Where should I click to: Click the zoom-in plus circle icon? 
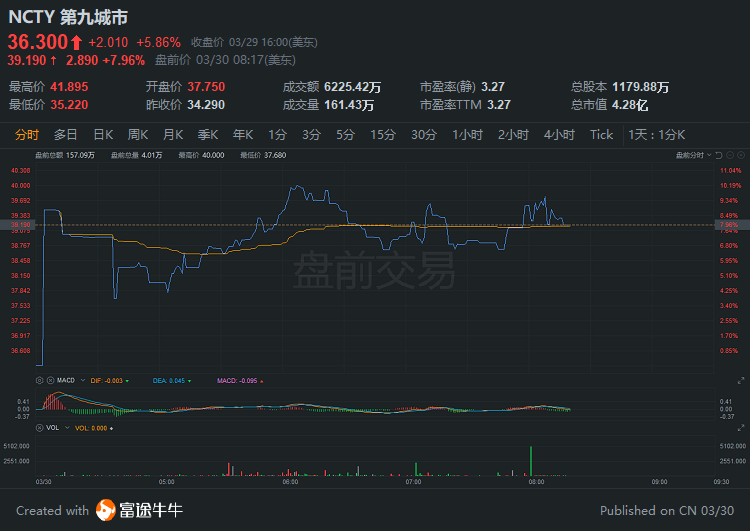pos(741,155)
